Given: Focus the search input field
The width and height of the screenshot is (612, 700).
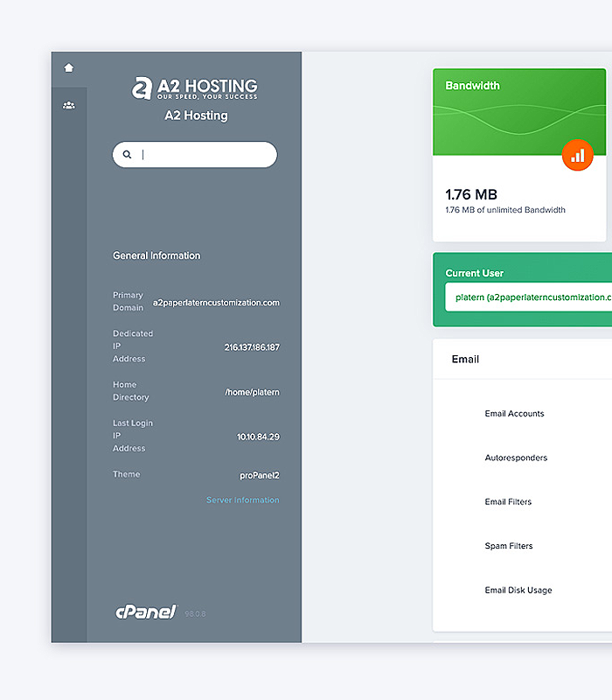Looking at the screenshot, I should [x=194, y=155].
